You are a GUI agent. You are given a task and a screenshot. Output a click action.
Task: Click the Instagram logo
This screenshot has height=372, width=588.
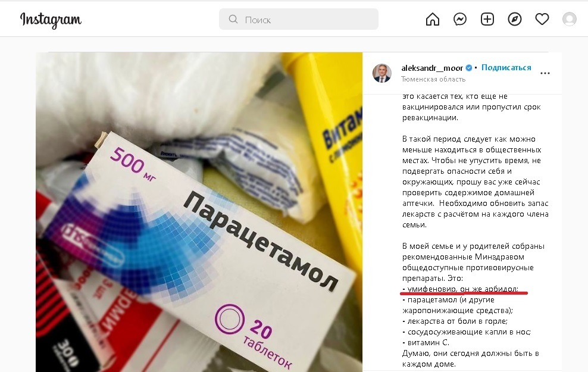coord(51,20)
